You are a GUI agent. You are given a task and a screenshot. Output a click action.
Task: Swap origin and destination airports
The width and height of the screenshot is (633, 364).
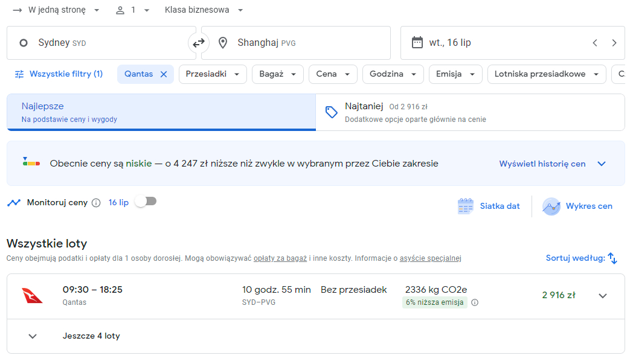(199, 43)
